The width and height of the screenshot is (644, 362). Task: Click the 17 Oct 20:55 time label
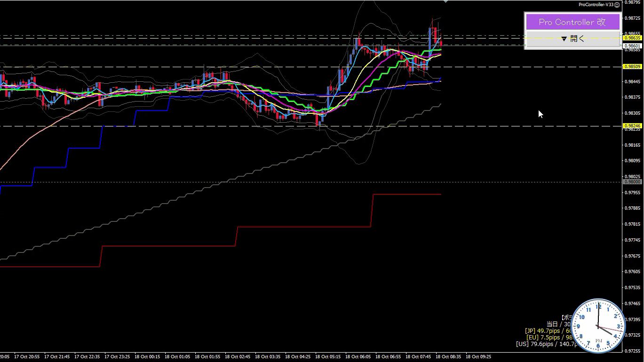(27, 357)
